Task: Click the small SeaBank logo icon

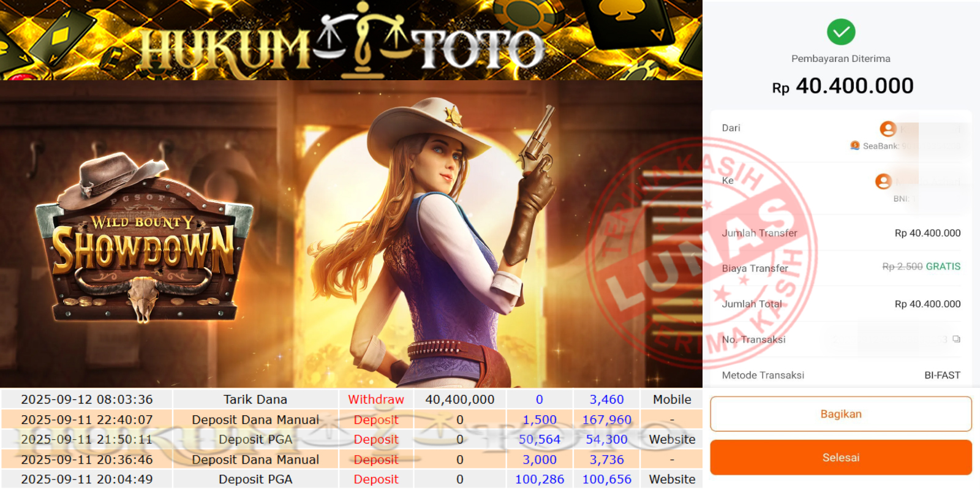Action: click(x=855, y=146)
